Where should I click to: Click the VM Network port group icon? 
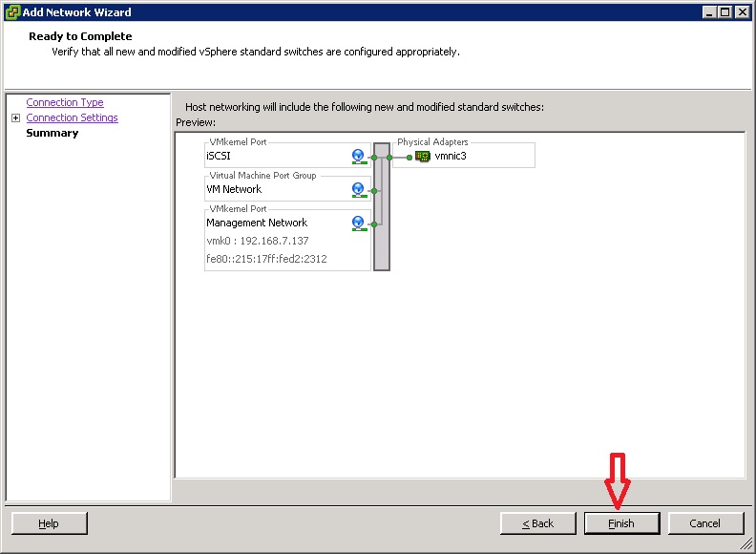click(x=358, y=190)
